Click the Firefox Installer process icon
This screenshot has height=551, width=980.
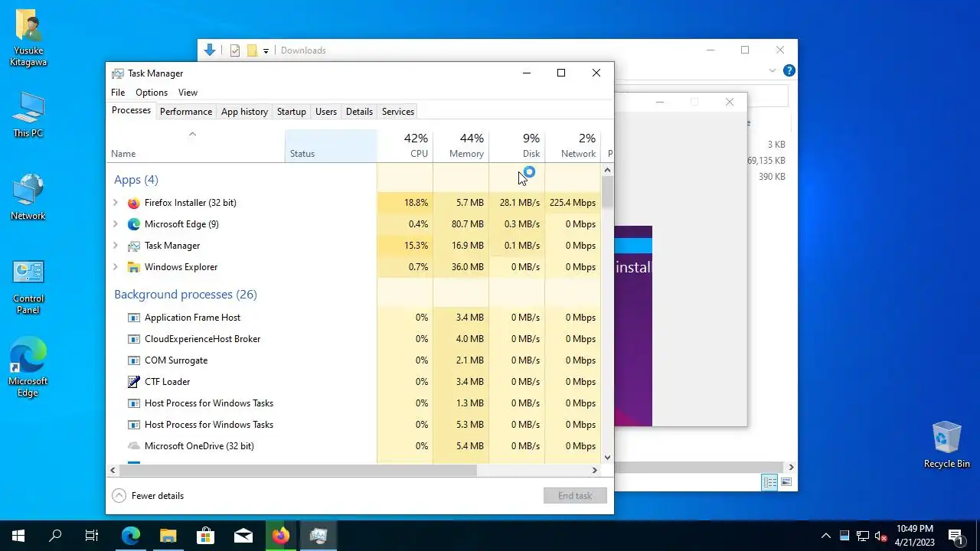point(134,203)
